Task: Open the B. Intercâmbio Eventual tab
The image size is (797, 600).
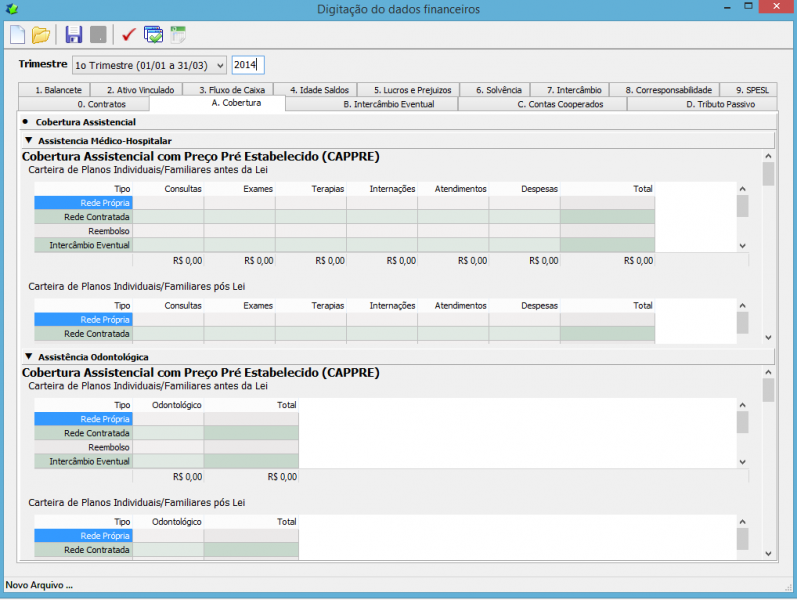Action: click(372, 104)
